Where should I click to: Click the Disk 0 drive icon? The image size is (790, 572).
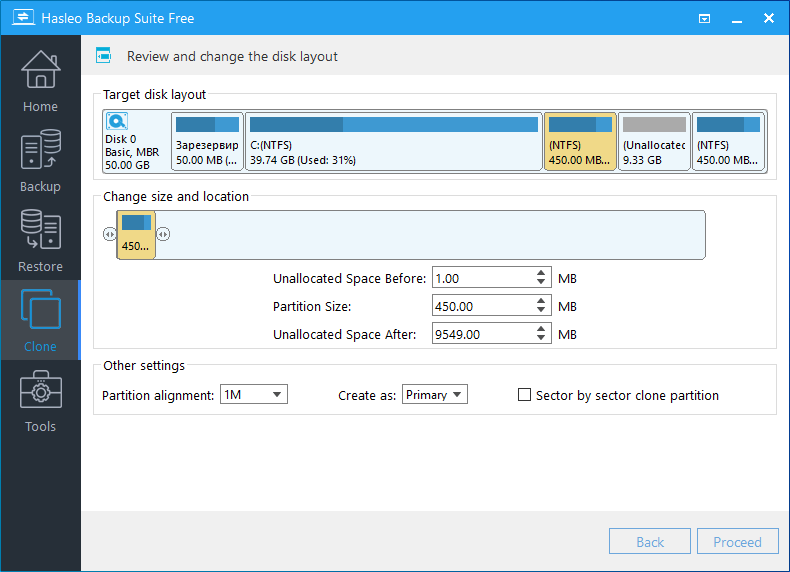[116, 121]
